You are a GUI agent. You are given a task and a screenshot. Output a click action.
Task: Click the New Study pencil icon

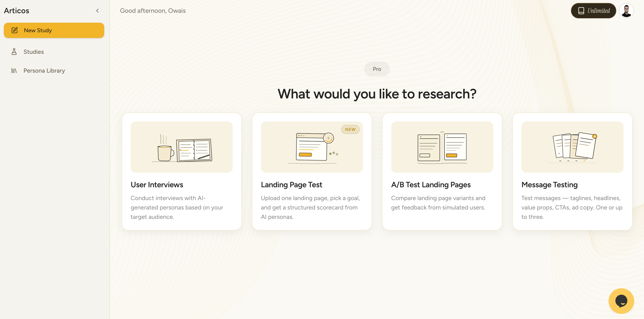coord(15,30)
